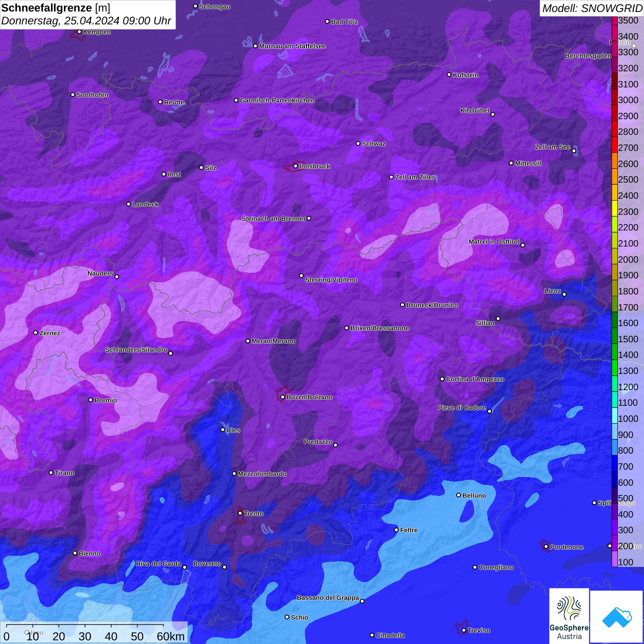The image size is (644, 644).
Task: Click the 60km scale bar label
Action: point(171,636)
